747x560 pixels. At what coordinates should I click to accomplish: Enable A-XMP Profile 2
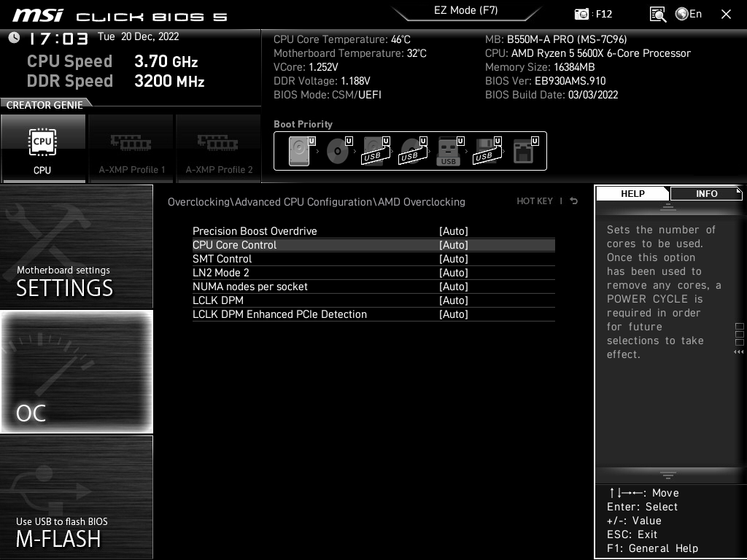(218, 149)
